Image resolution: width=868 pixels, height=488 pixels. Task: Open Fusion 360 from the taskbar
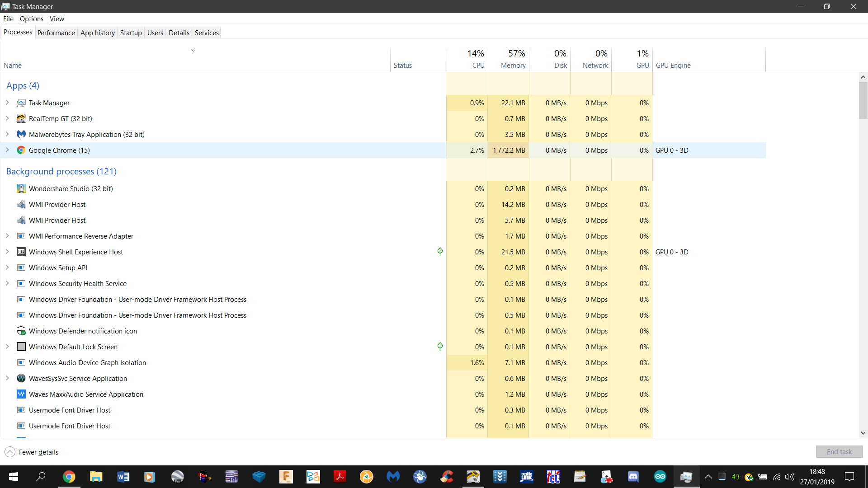pyautogui.click(x=286, y=477)
